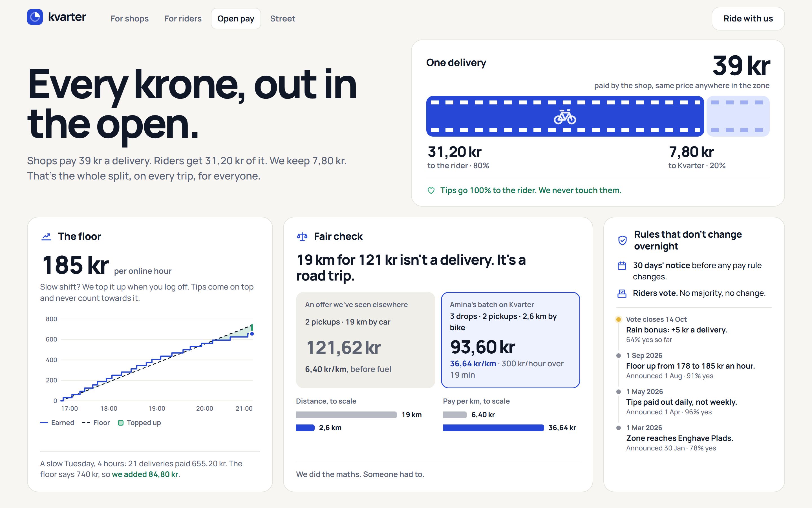The width and height of the screenshot is (812, 508).
Task: Click the timeline dot for 1 Mar 2026
Action: coord(618,428)
